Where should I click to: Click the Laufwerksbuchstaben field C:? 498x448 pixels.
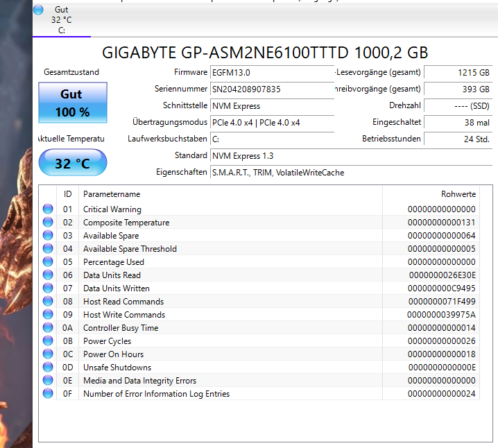point(272,139)
